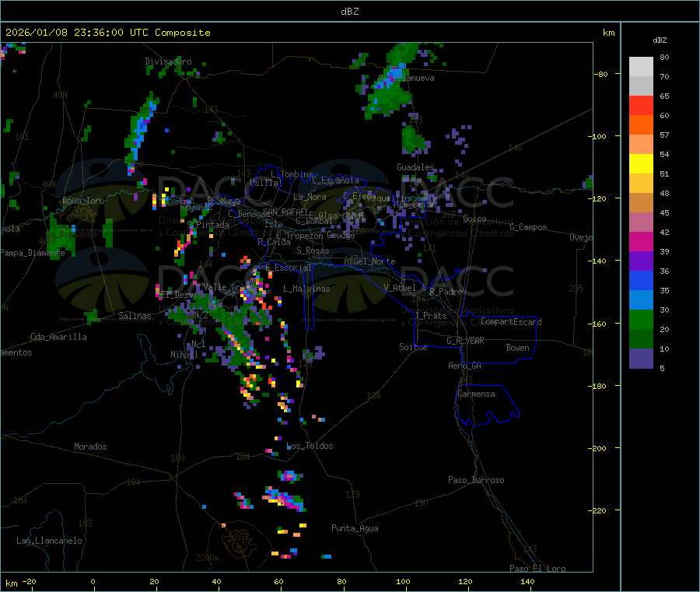Image resolution: width=700 pixels, height=592 pixels.
Task: Click the '-220' tick on the right axis
Action: tap(597, 510)
